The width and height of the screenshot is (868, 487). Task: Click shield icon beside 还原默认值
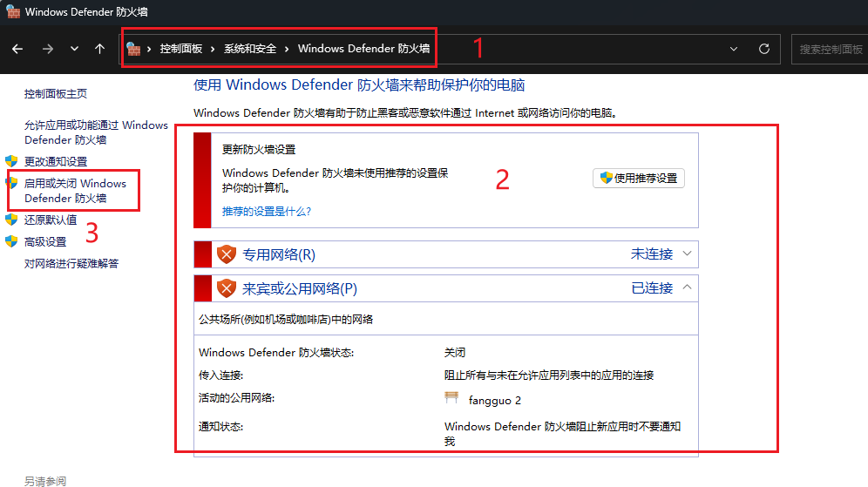[11, 220]
